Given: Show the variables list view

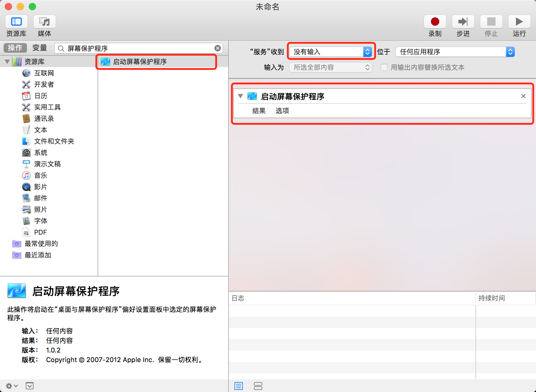Looking at the screenshot, I should tap(258, 386).
